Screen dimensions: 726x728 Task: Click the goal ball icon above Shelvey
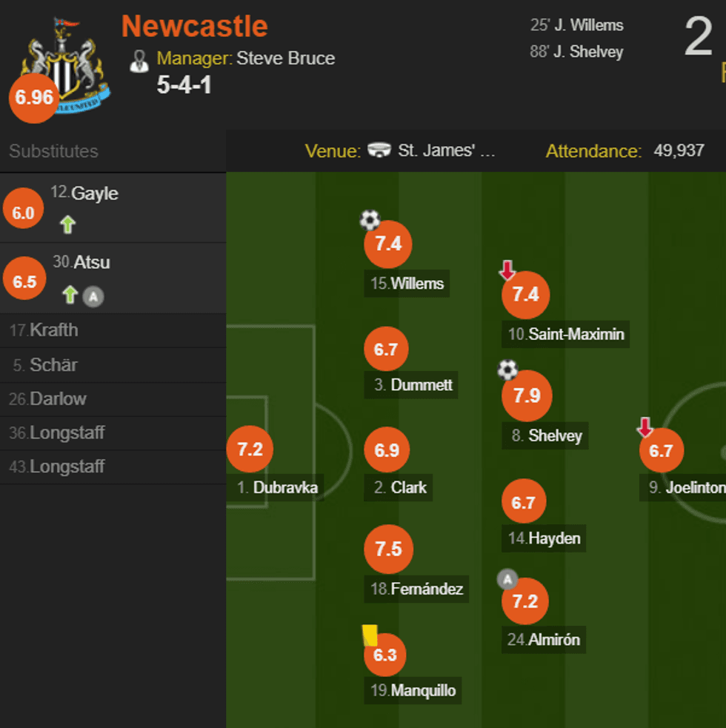(x=507, y=370)
